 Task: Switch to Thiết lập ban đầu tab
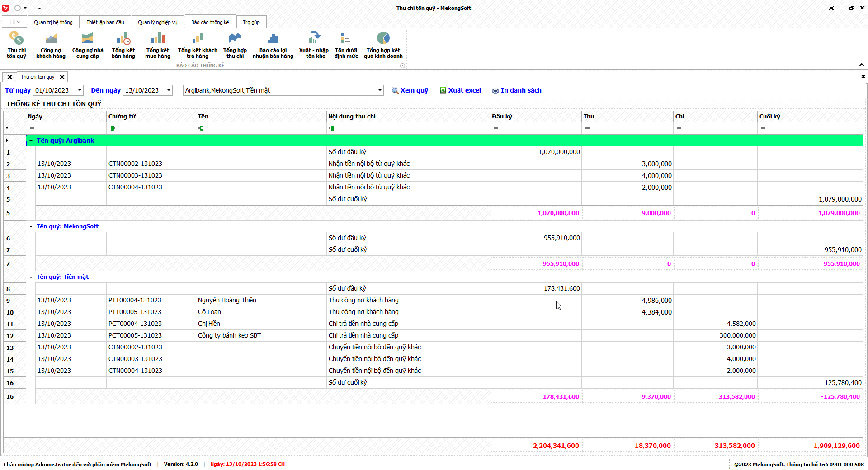pyautogui.click(x=105, y=22)
